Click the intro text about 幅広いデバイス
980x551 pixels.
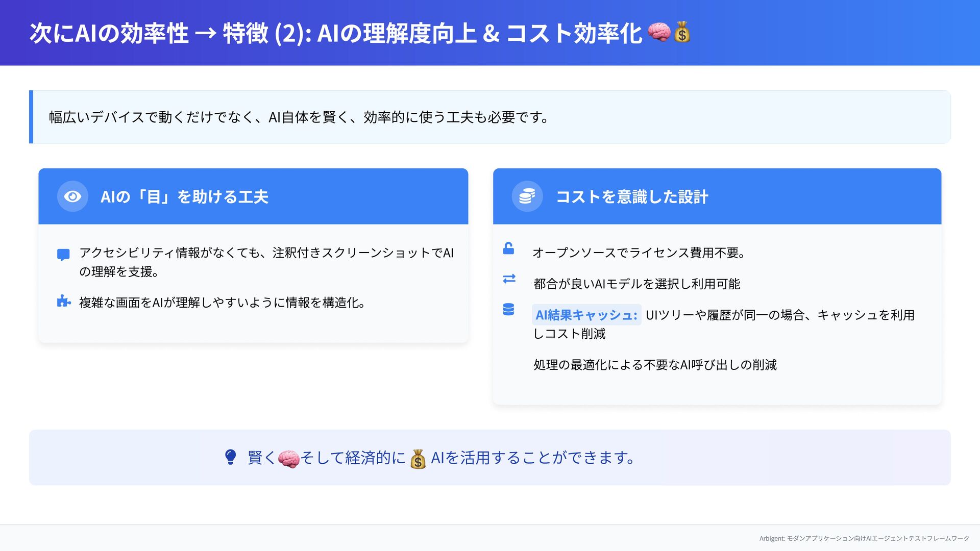click(299, 117)
